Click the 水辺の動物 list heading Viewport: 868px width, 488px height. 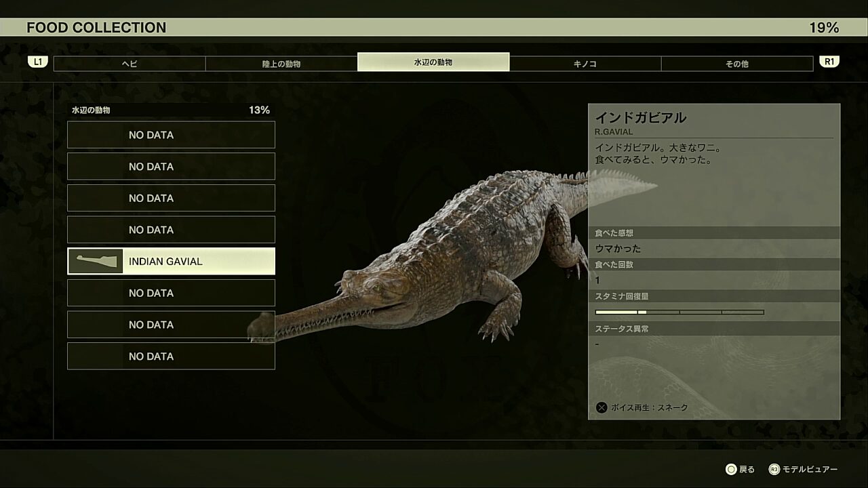91,110
